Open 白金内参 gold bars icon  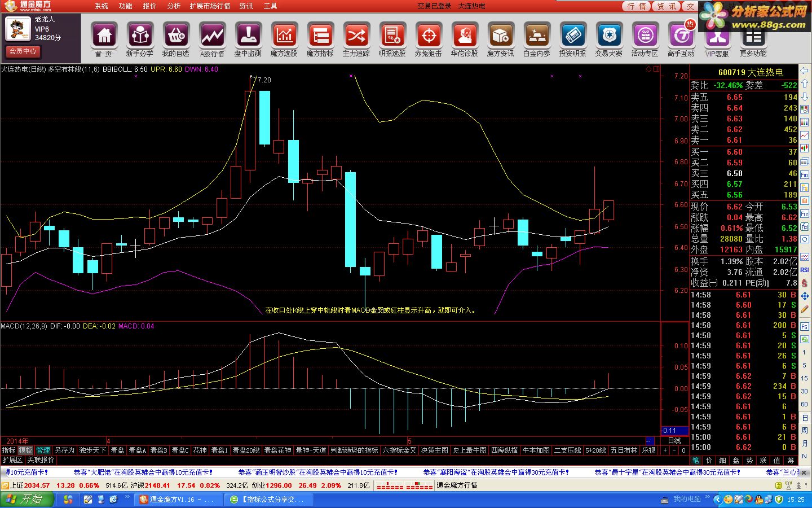pos(537,36)
